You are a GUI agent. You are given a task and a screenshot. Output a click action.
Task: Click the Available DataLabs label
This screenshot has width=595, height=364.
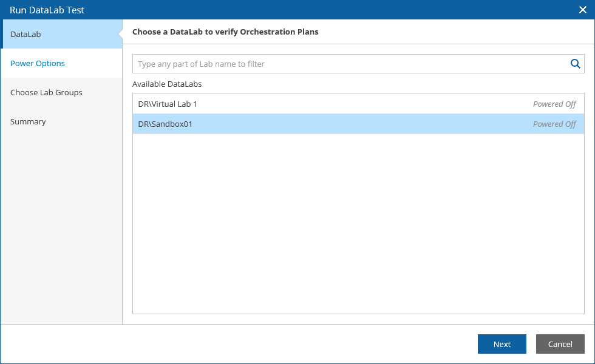point(167,84)
